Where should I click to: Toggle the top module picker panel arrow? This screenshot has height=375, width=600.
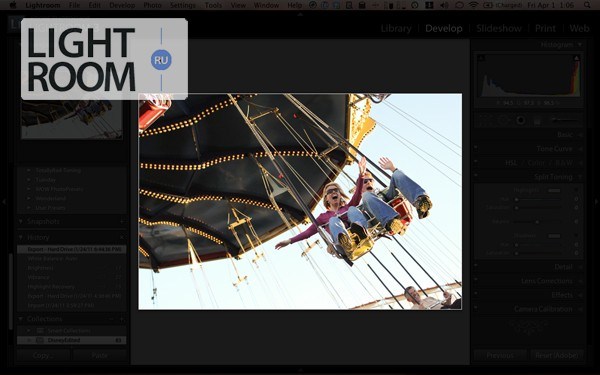(300, 15)
